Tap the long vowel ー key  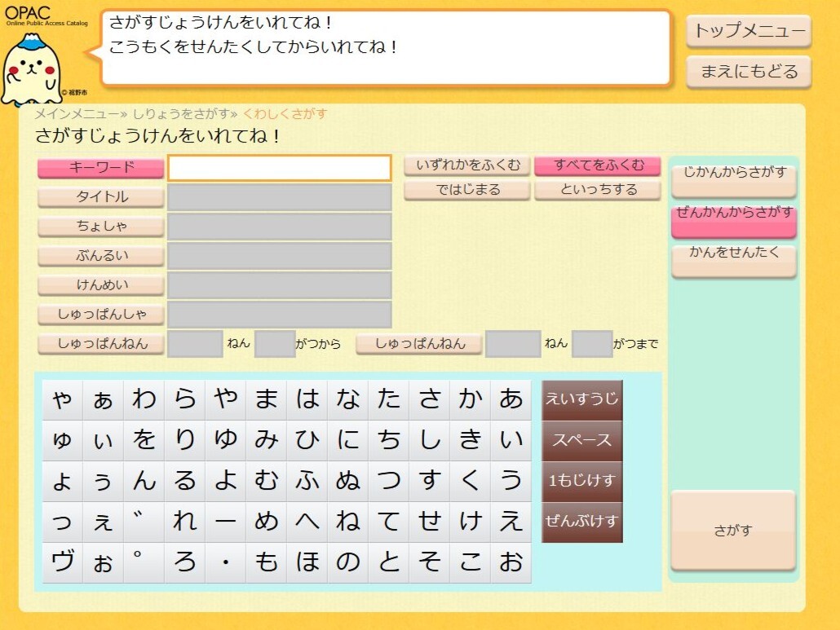tap(226, 522)
